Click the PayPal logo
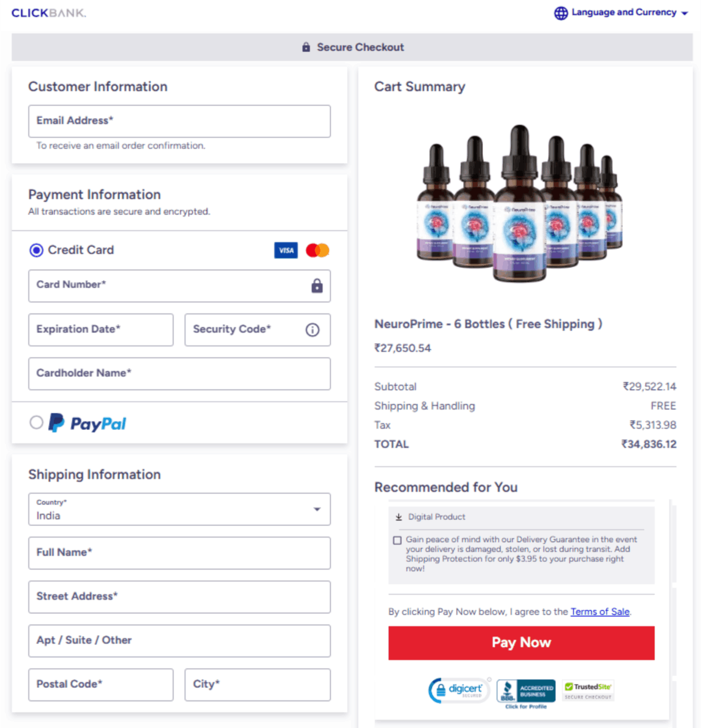The height and width of the screenshot is (728, 701). pyautogui.click(x=87, y=423)
